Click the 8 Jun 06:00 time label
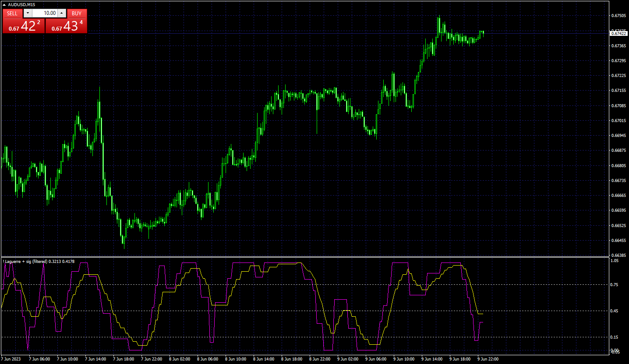 [x=208, y=359]
